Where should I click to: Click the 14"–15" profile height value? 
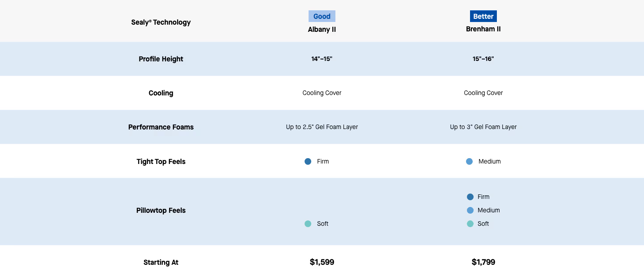click(322, 59)
